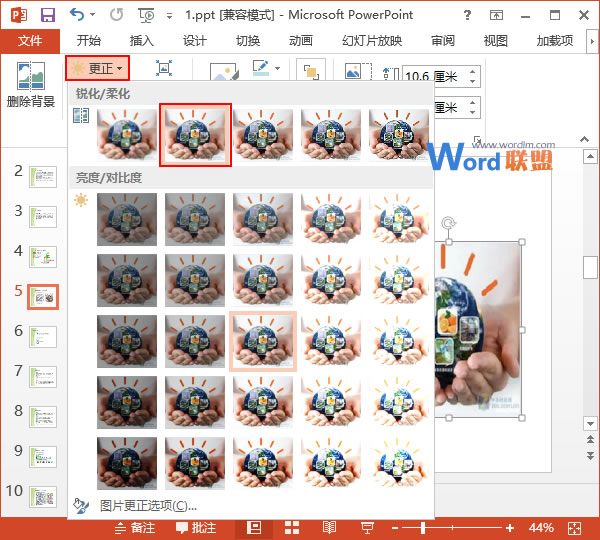Open the 加载项 ribbon tab

[555, 41]
